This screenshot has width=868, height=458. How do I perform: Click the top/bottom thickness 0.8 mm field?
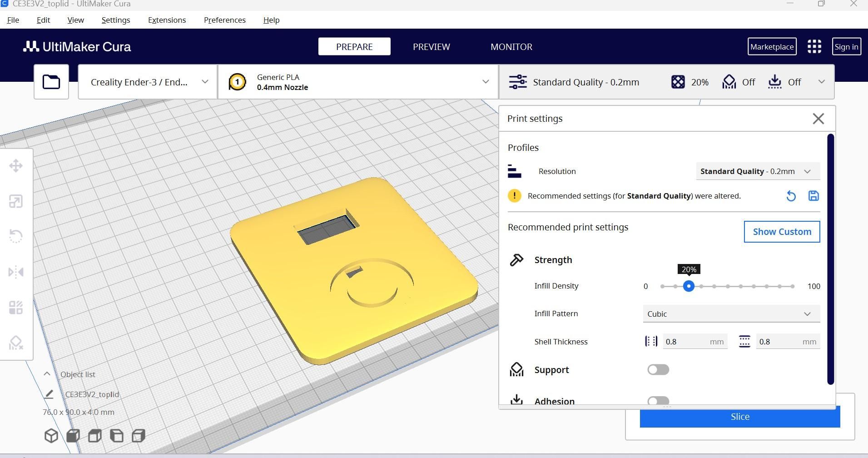click(x=788, y=342)
